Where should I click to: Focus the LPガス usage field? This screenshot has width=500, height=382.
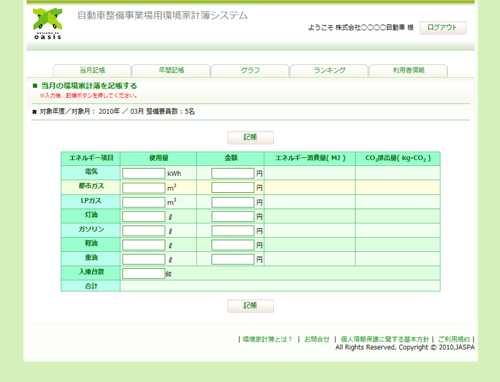pyautogui.click(x=144, y=202)
